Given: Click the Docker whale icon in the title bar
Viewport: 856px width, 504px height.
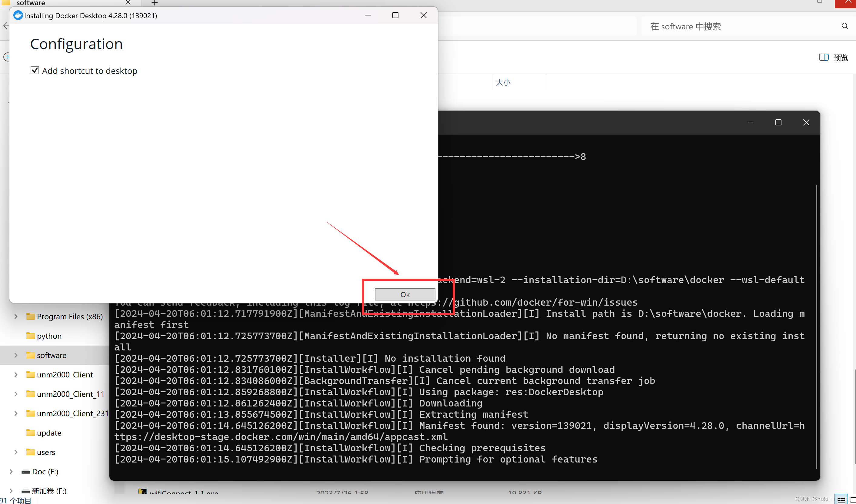Looking at the screenshot, I should (18, 15).
